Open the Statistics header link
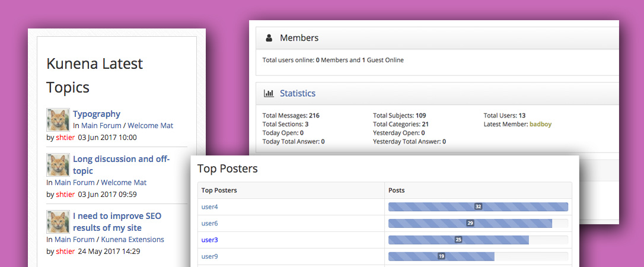 click(298, 93)
